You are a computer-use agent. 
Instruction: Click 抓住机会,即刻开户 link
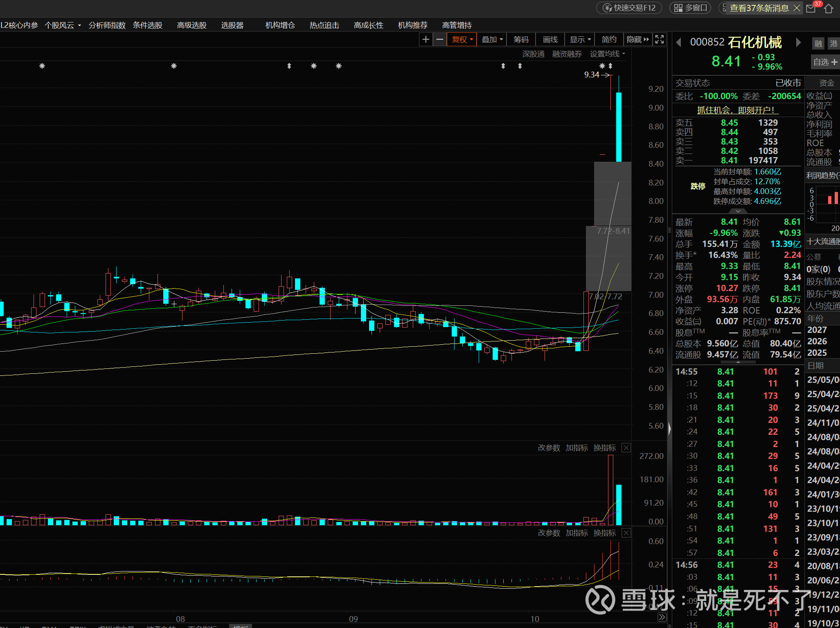coord(737,110)
